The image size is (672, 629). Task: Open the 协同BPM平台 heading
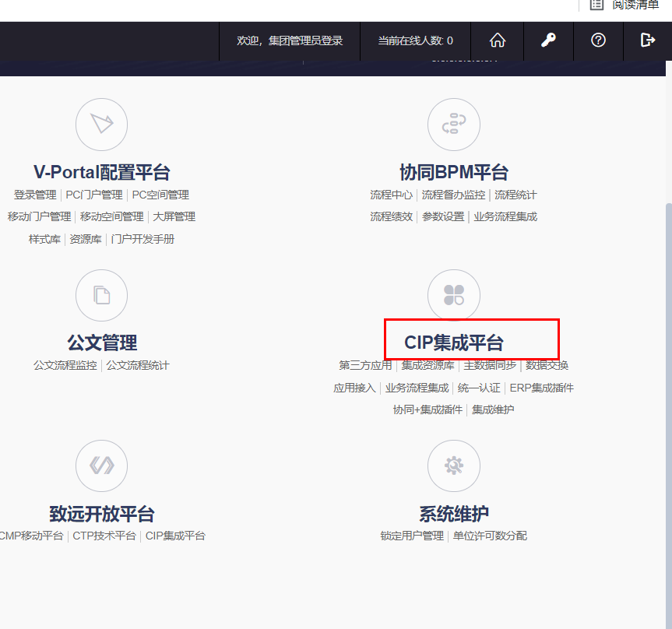[454, 172]
